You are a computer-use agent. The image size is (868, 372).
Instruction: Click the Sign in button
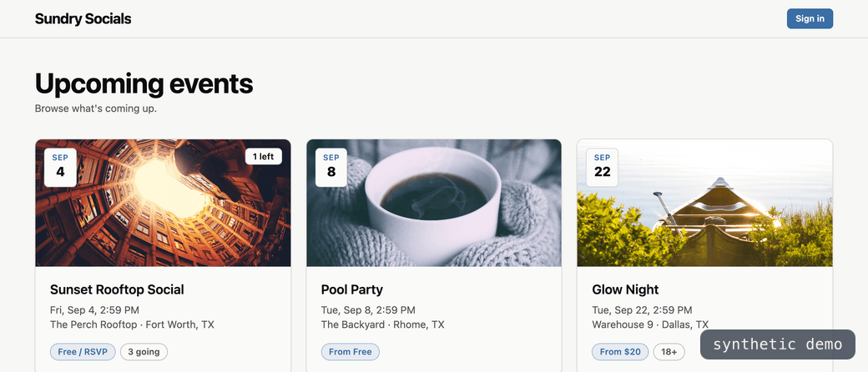810,19
